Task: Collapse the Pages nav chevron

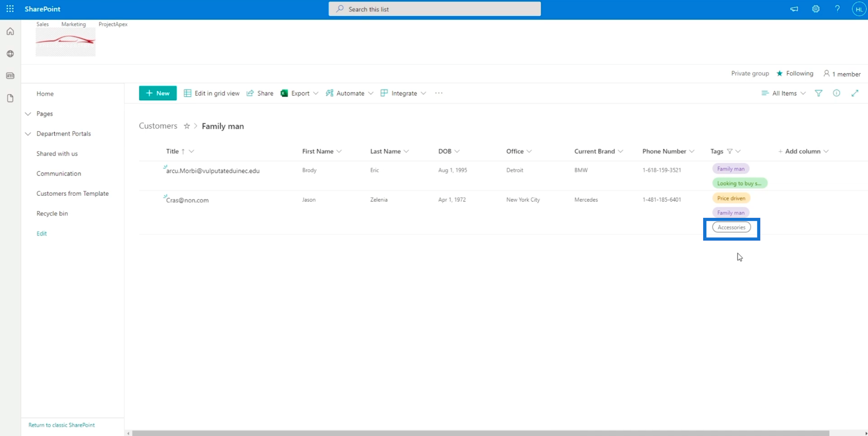Action: tap(28, 114)
